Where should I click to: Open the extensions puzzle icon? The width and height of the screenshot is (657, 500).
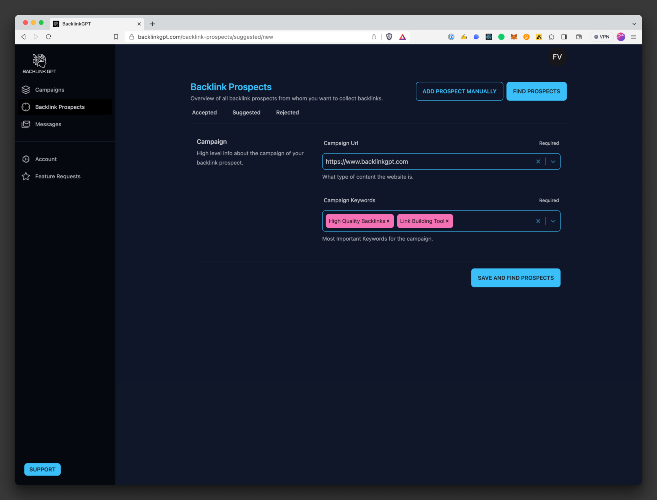[x=551, y=37]
